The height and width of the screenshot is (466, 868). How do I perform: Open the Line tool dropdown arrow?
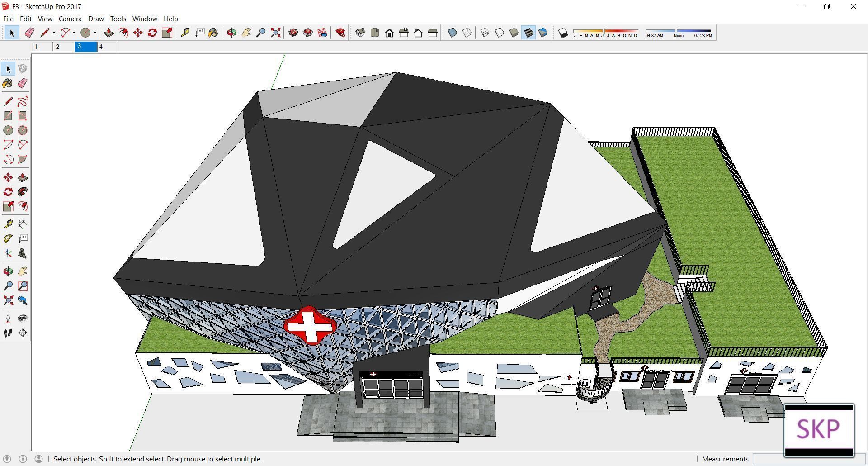pyautogui.click(x=53, y=33)
